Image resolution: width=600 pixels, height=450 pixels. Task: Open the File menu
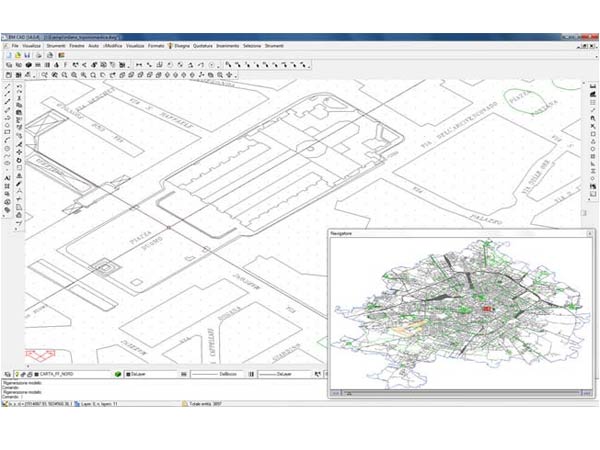15,46
